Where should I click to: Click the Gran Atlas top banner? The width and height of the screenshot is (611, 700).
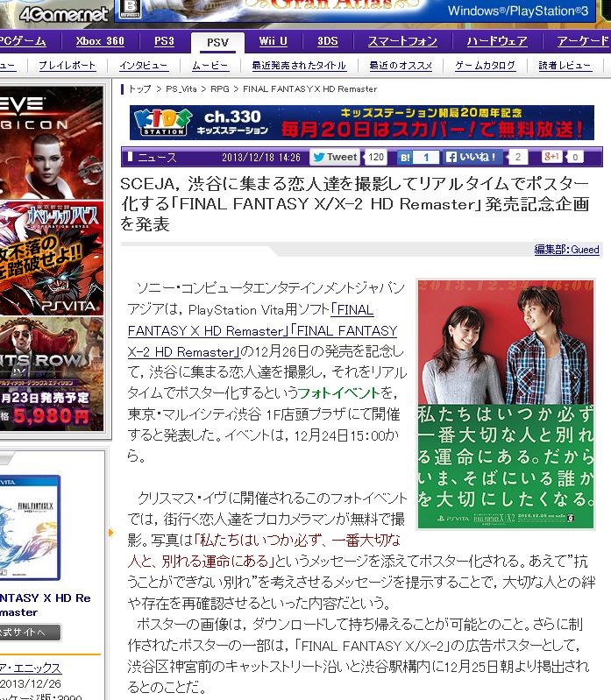coord(356,11)
